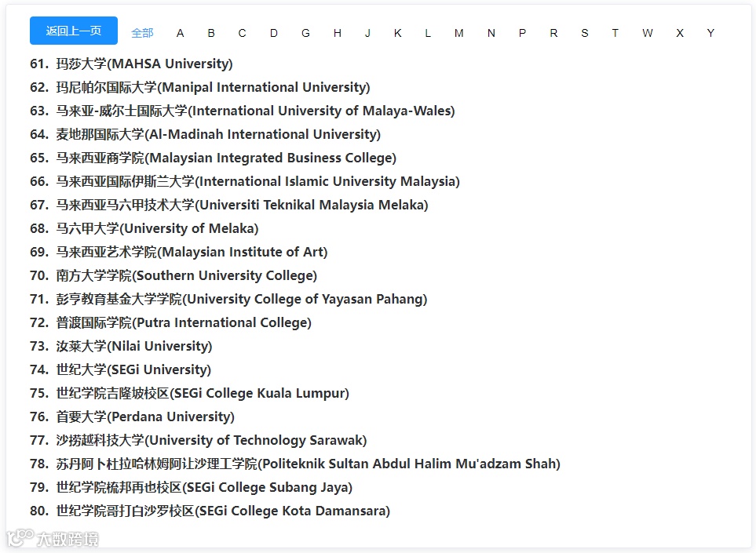756x553 pixels.
Task: Select University of Melaka entry
Action: [144, 228]
